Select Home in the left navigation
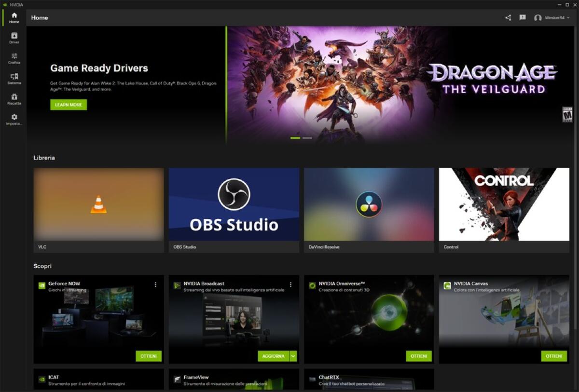 (14, 18)
